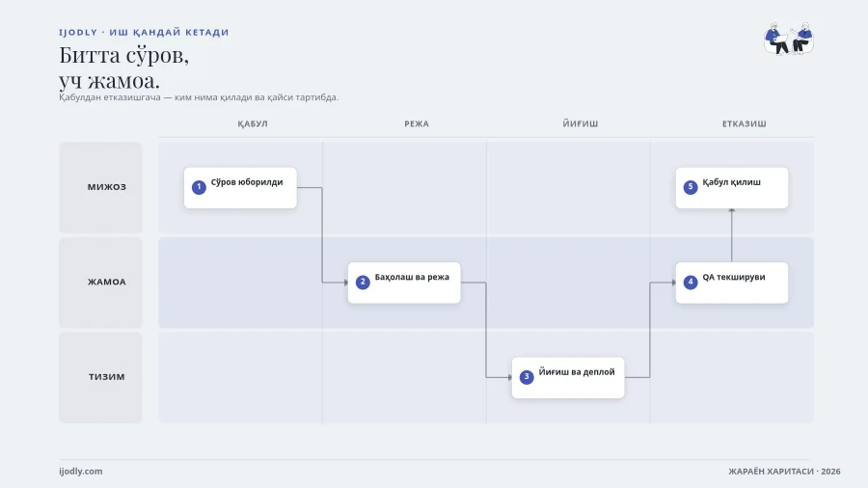Click the step 4 number badge

point(691,283)
